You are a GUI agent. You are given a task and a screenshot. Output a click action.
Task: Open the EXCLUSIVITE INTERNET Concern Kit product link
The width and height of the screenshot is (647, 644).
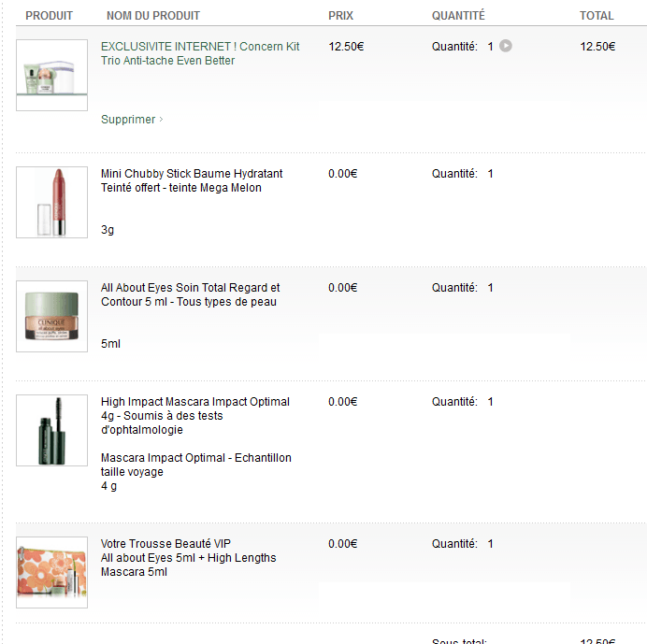click(x=200, y=53)
